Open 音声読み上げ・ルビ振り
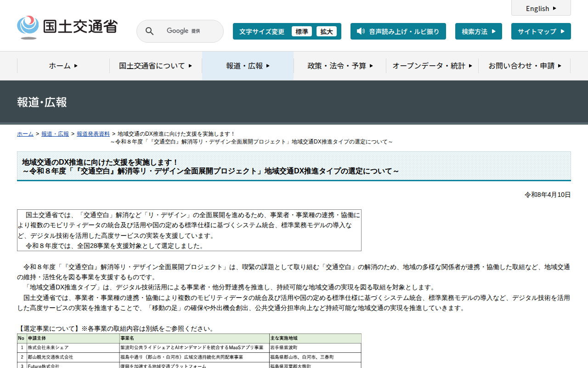Image resolution: width=588 pixels, height=368 pixels. (398, 31)
